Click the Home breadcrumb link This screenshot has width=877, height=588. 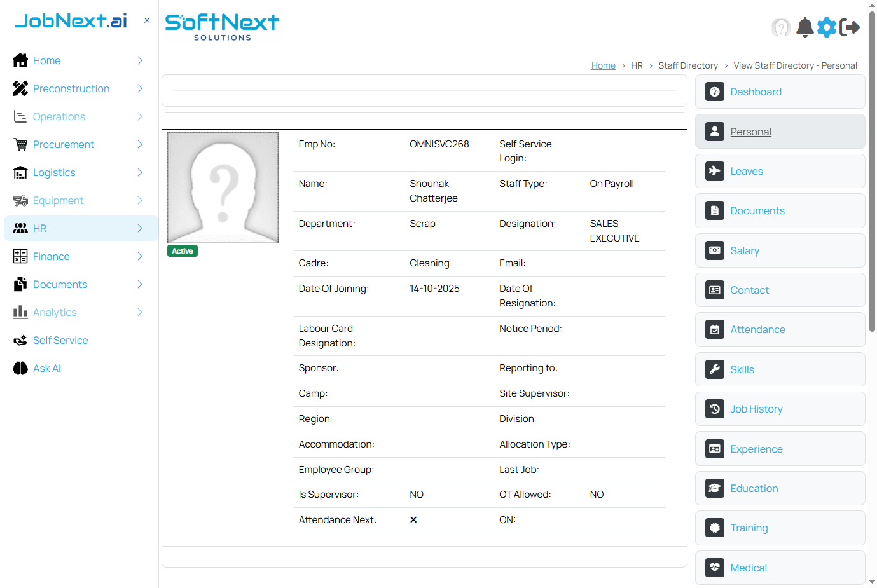click(603, 65)
